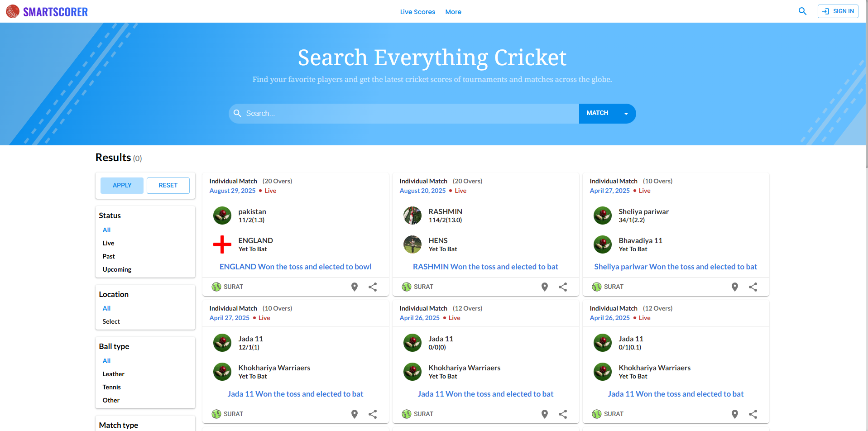
Task: Open the MATCH search type dropdown arrow
Action: [626, 114]
